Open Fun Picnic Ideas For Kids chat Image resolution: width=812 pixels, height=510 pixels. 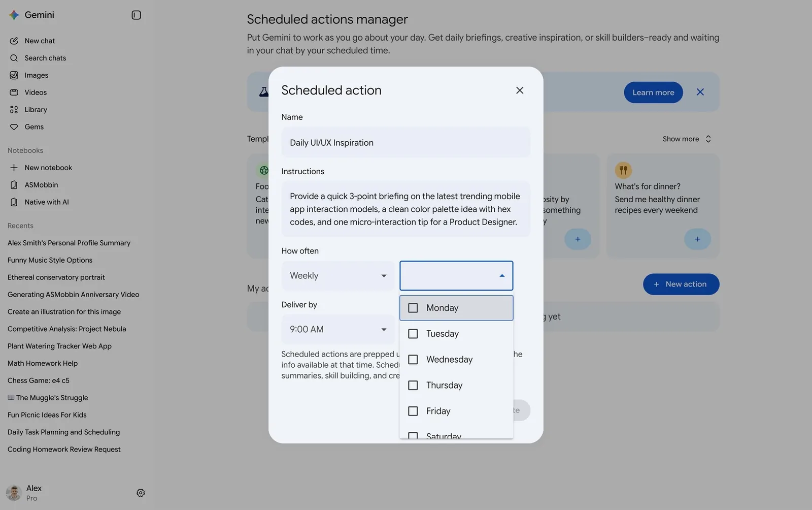tap(47, 415)
